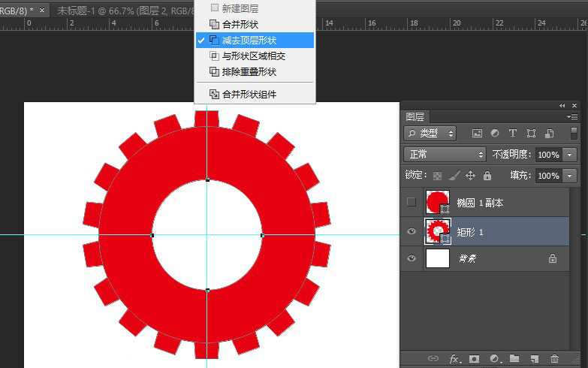The height and width of the screenshot is (368, 588).
Task: Hide the 矩形 1 layer
Action: (411, 232)
